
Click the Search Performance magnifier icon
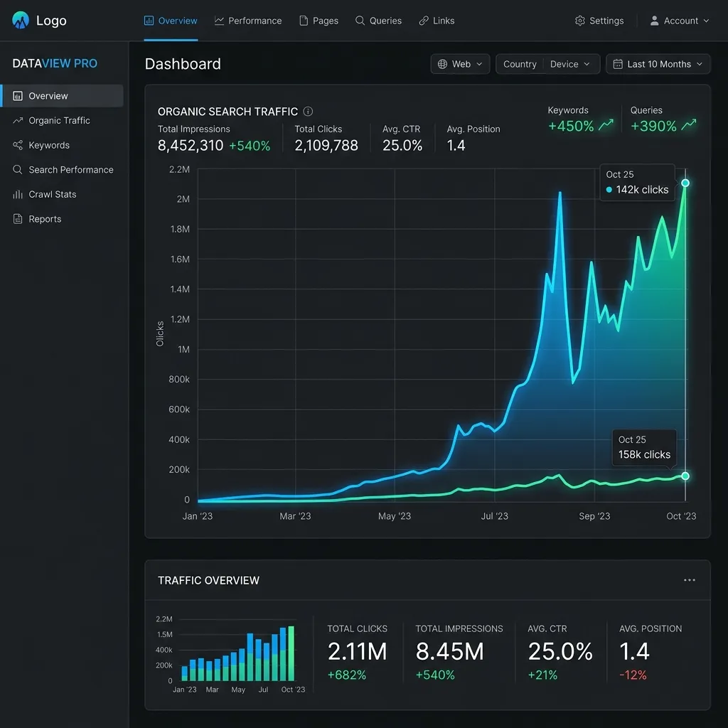18,169
